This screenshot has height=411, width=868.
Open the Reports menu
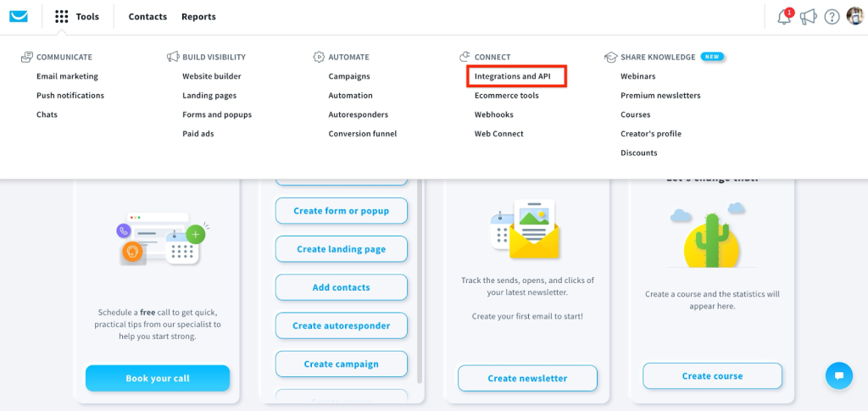click(x=198, y=17)
